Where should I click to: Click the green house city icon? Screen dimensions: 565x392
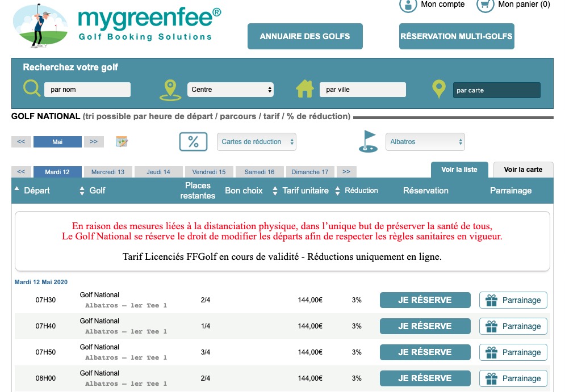pos(305,89)
